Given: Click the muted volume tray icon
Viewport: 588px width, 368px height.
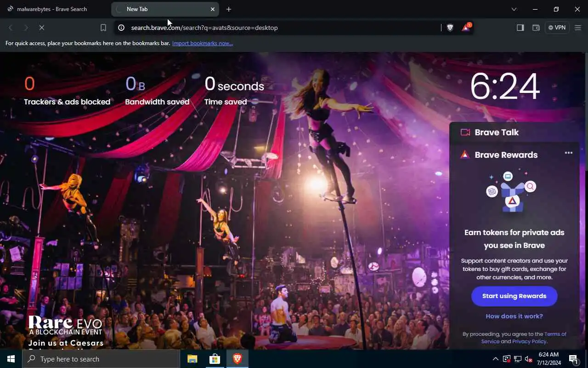Looking at the screenshot, I should tap(529, 359).
